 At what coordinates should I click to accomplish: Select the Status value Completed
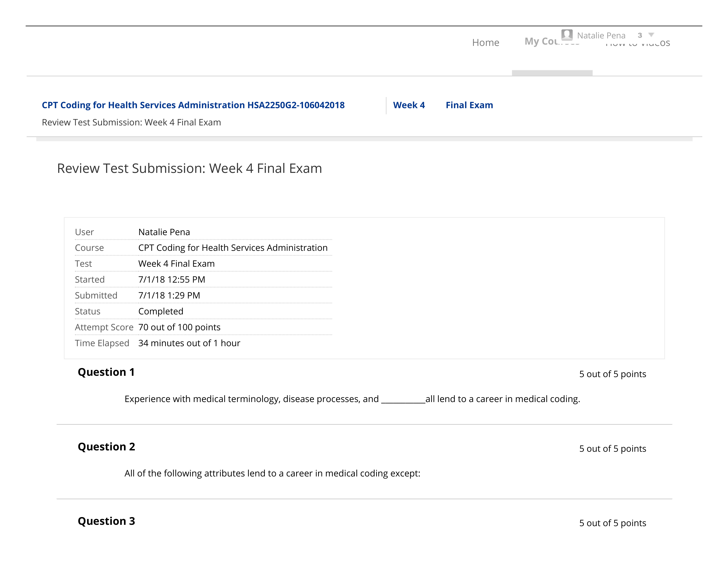click(x=161, y=311)
